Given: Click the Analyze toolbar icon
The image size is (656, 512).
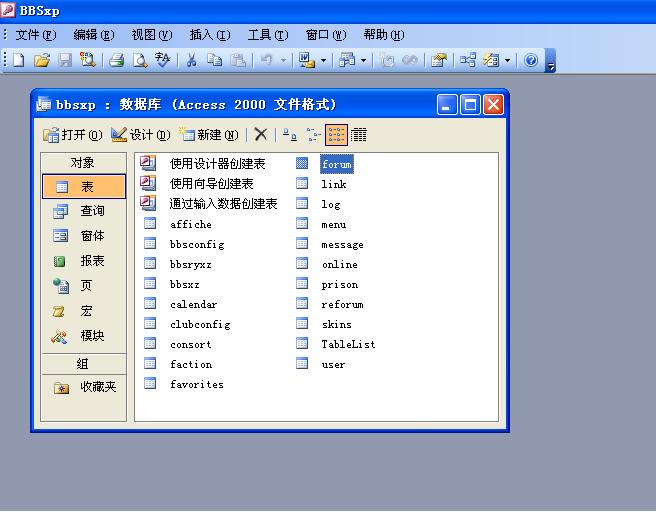Looking at the screenshot, I should [x=347, y=60].
